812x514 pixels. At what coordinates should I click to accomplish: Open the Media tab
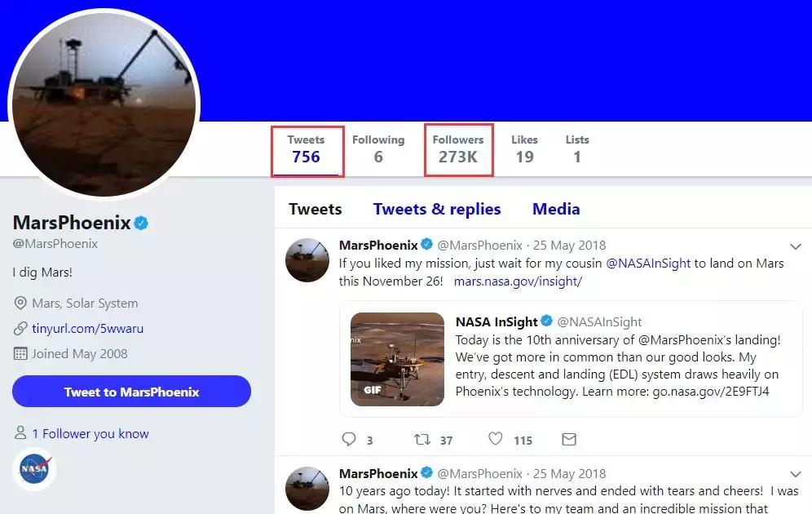(555, 209)
